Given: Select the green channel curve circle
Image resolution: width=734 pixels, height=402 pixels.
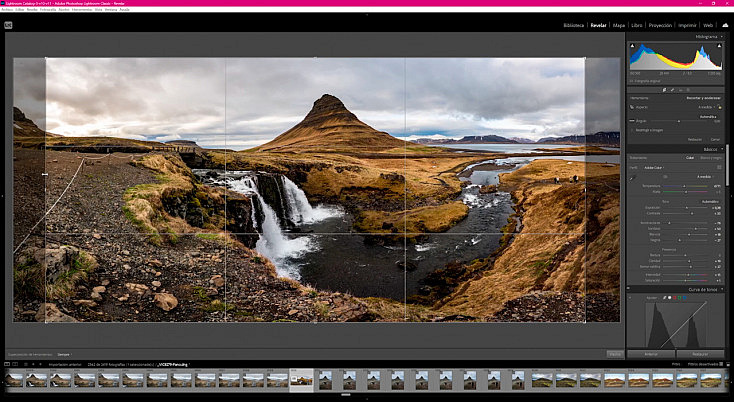Looking at the screenshot, I should 679,298.
